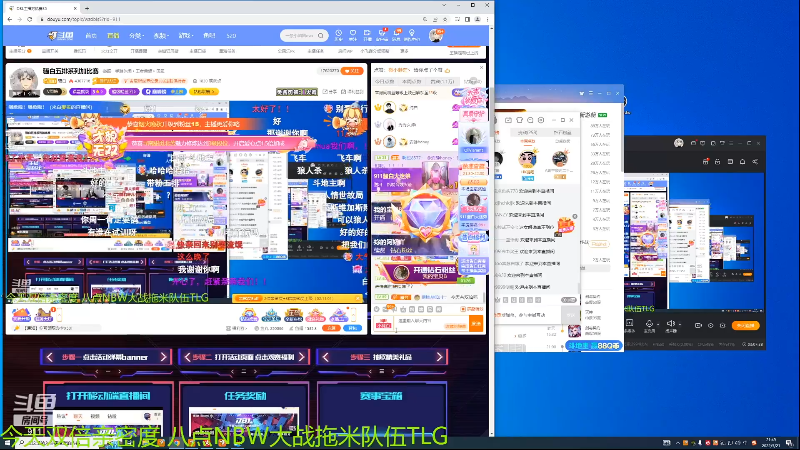Click the Douyu logo in the header

click(x=61, y=36)
